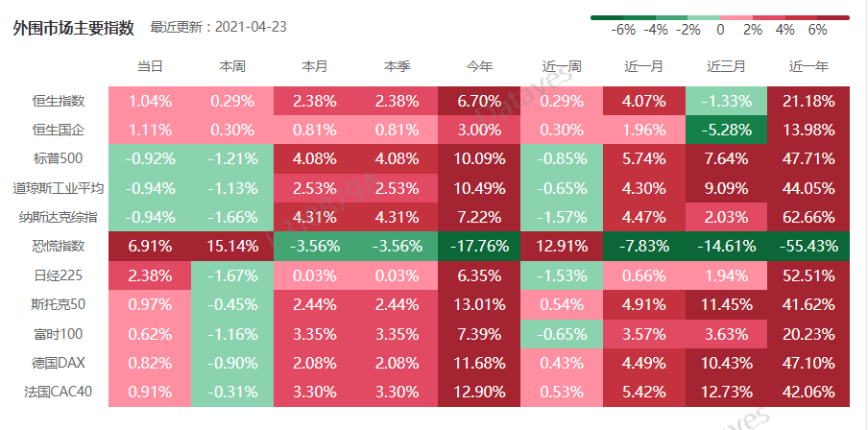Click the 15.14% weekly cell

tap(232, 246)
